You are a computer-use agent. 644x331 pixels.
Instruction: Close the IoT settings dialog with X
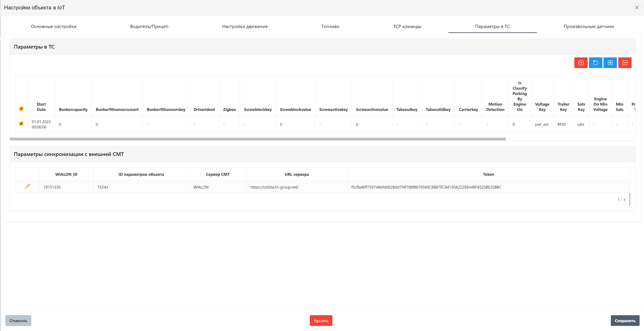point(637,7)
